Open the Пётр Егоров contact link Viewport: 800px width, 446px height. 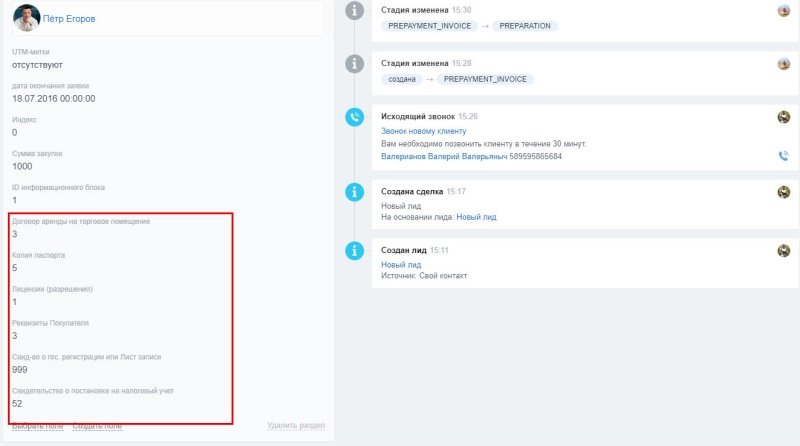tap(77, 18)
